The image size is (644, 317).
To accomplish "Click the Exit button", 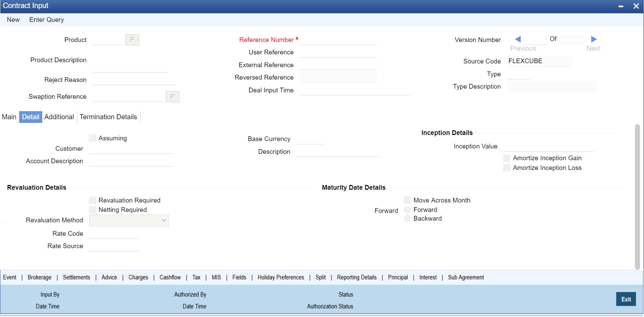I will pos(626,299).
